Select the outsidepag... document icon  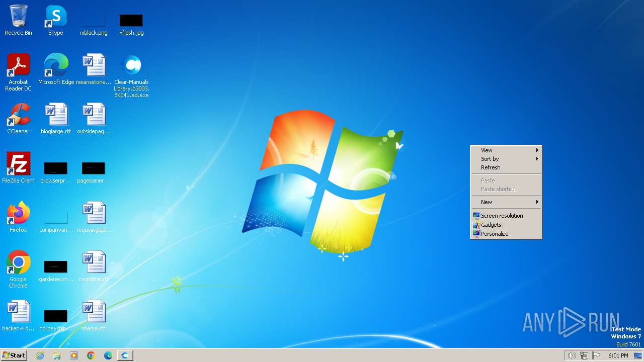(x=94, y=119)
